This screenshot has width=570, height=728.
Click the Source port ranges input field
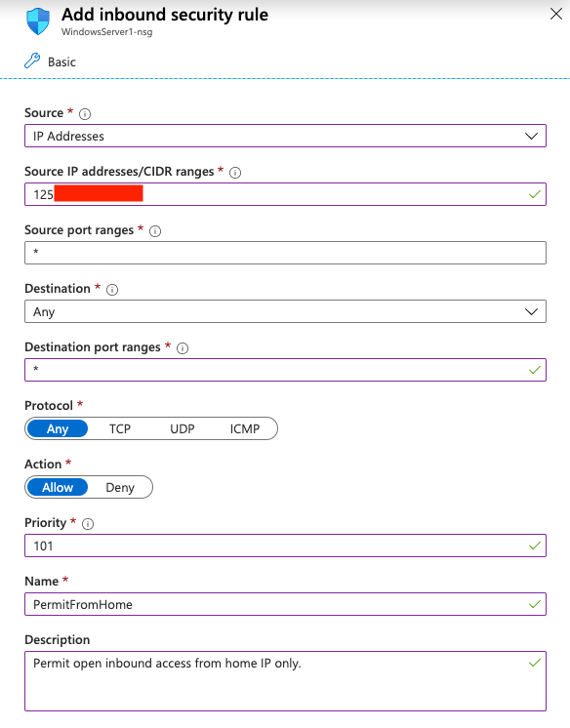click(x=285, y=253)
